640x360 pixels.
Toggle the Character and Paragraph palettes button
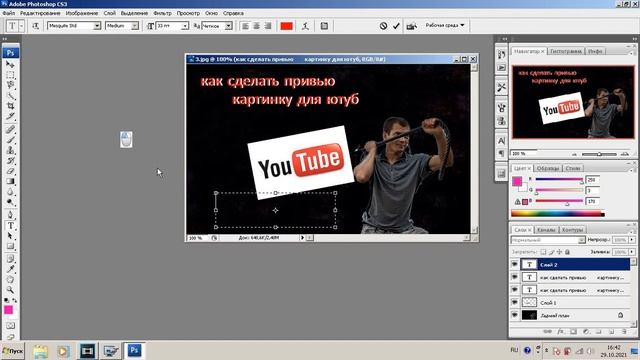[324, 26]
